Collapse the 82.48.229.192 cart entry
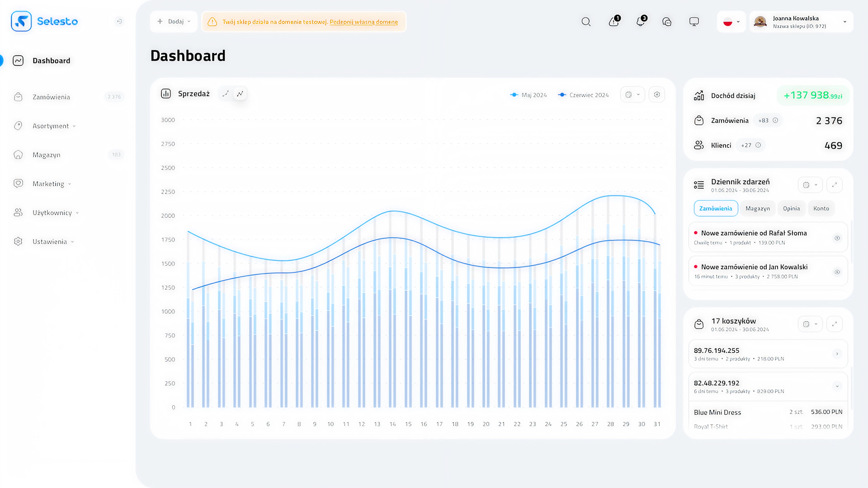 (837, 386)
